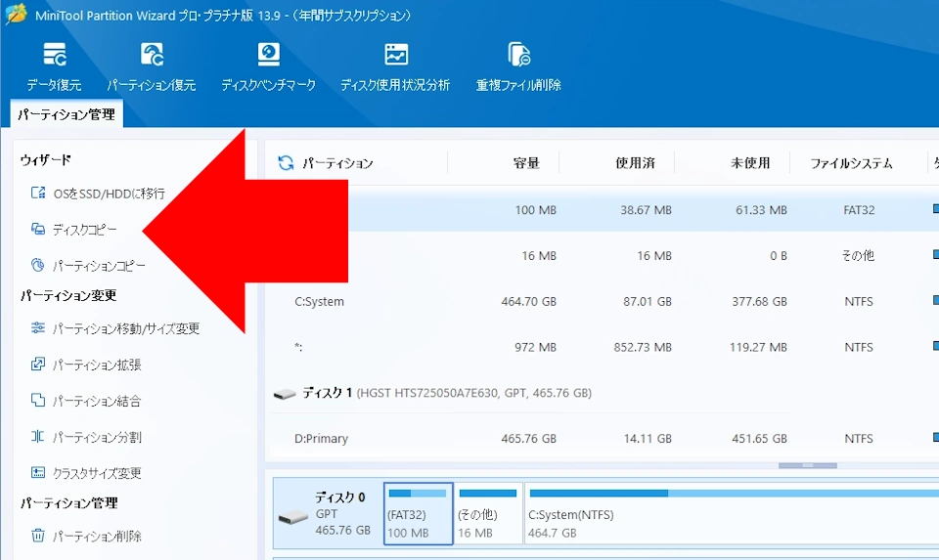Open 重複ファイル削除 icon
The image size is (939, 560).
(518, 55)
